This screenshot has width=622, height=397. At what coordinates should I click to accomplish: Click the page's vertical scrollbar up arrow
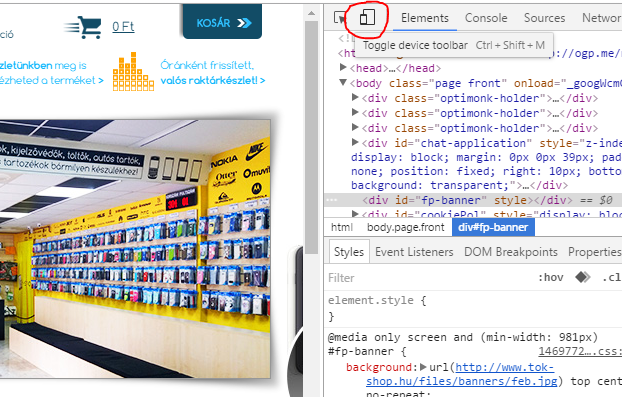(311, 13)
